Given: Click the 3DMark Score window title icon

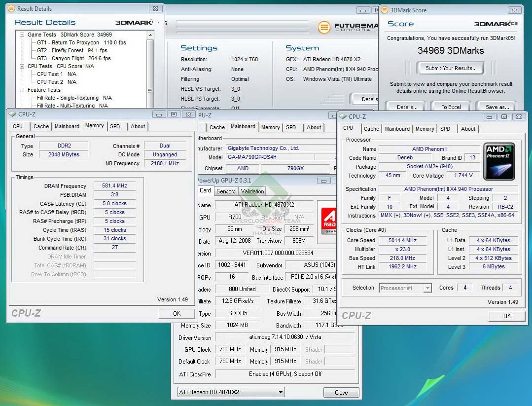Looking at the screenshot, I should [x=385, y=10].
